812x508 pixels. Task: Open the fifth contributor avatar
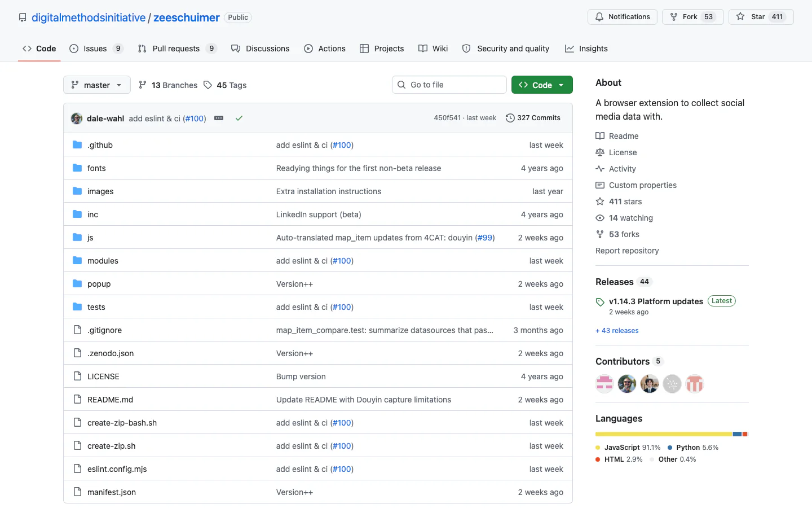[695, 384]
